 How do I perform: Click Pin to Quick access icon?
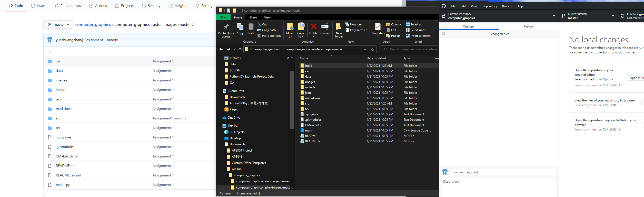click(226, 26)
